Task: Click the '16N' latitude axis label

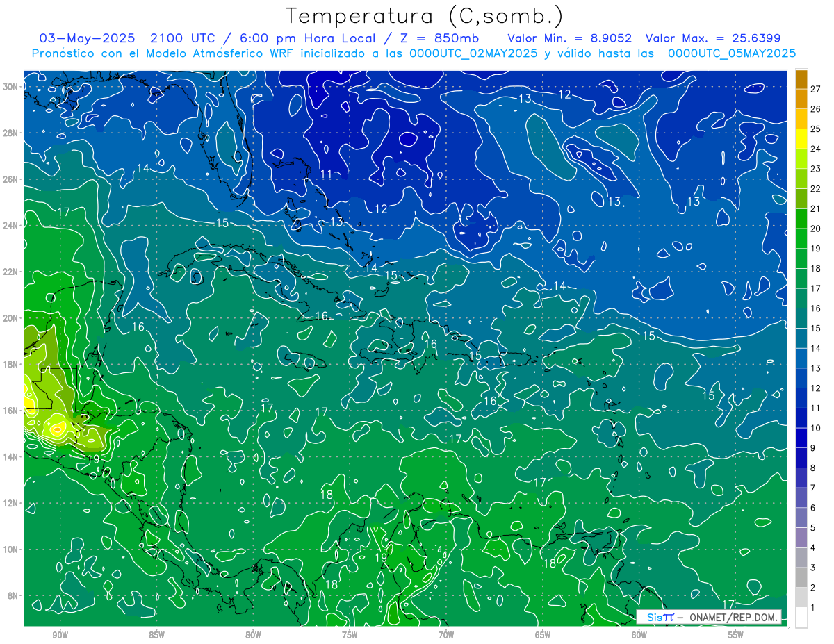Action: pos(12,411)
